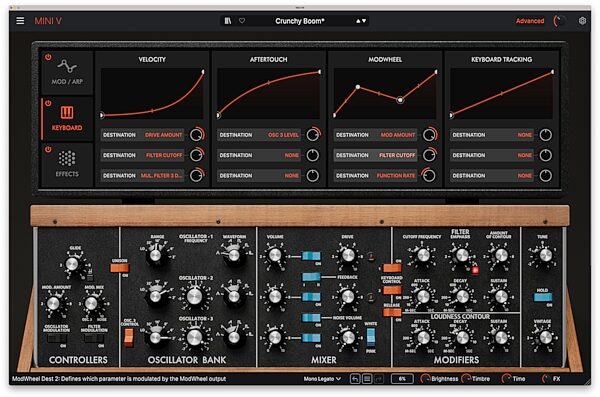The width and height of the screenshot is (600, 397).
Task: Open the Crunchy Boom preset name dropdown
Action: tap(300, 21)
